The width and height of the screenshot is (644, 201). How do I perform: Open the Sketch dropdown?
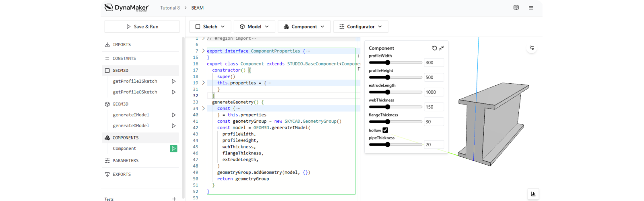(210, 27)
